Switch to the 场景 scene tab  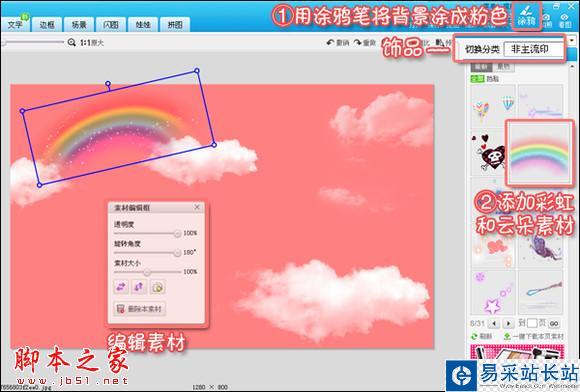coord(78,25)
